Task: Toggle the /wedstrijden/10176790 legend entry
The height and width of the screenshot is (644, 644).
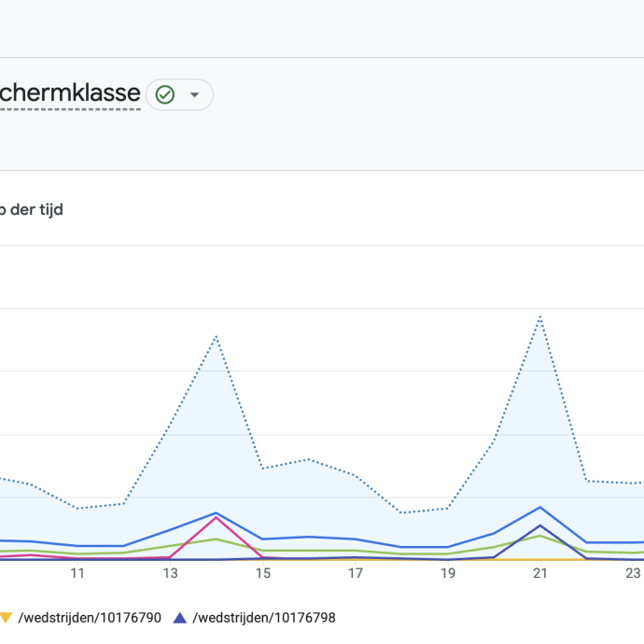Action: point(90,618)
